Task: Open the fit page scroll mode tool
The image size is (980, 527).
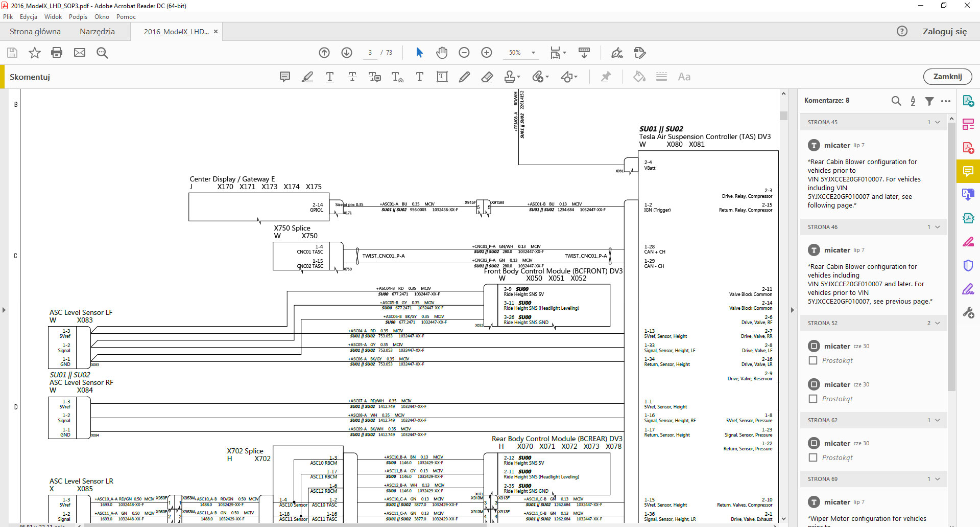Action: click(558, 53)
